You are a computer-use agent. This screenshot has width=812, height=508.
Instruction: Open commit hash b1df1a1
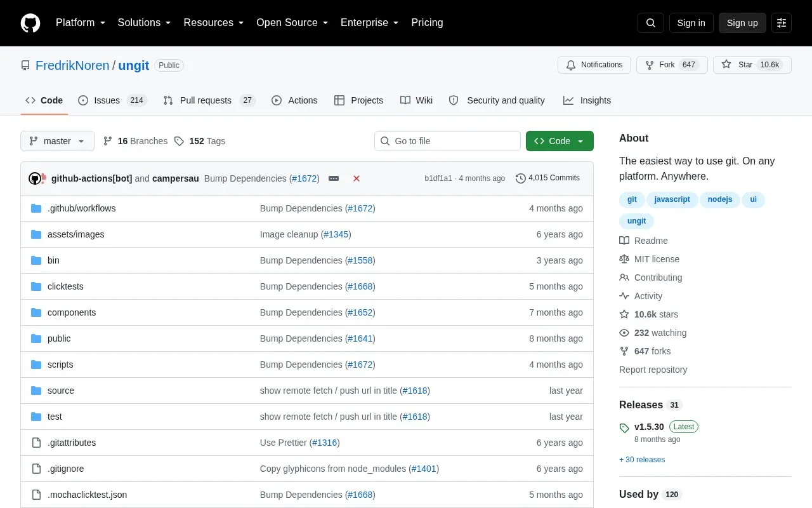click(438, 178)
